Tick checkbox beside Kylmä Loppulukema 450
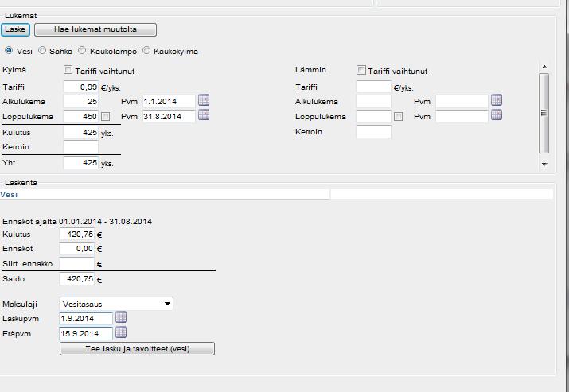Viewport: 569px width, 392px height. (x=105, y=116)
